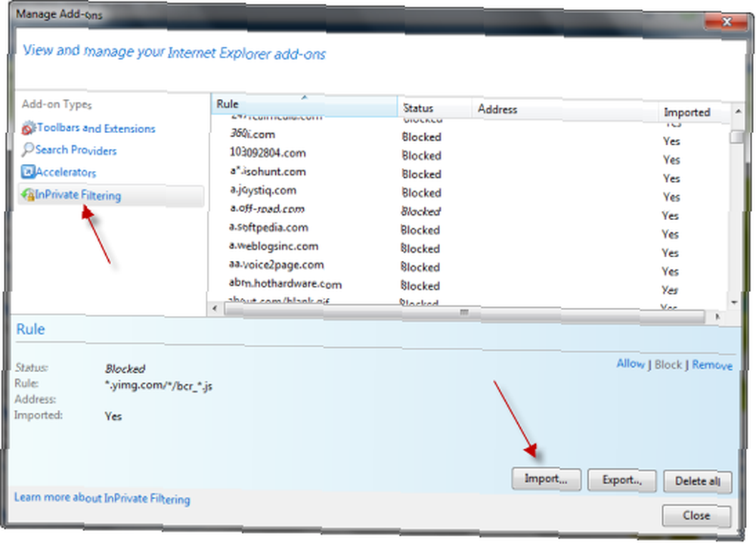The height and width of the screenshot is (543, 756).
Task: Sort the list by the Imported column header
Action: pos(694,112)
